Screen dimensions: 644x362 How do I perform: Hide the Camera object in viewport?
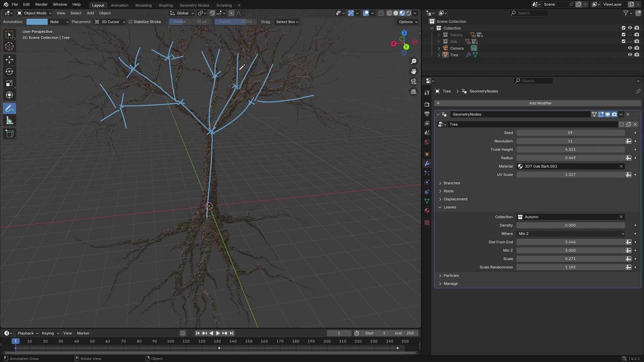click(631, 48)
